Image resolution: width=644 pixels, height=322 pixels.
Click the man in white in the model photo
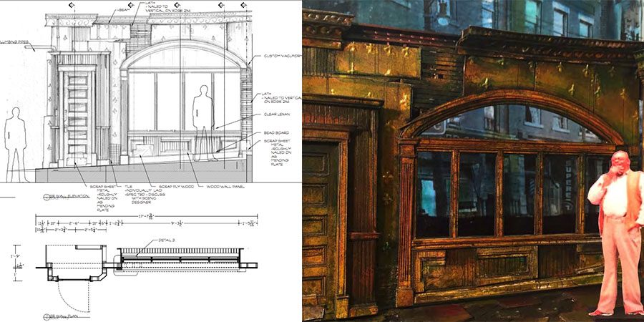click(617, 233)
